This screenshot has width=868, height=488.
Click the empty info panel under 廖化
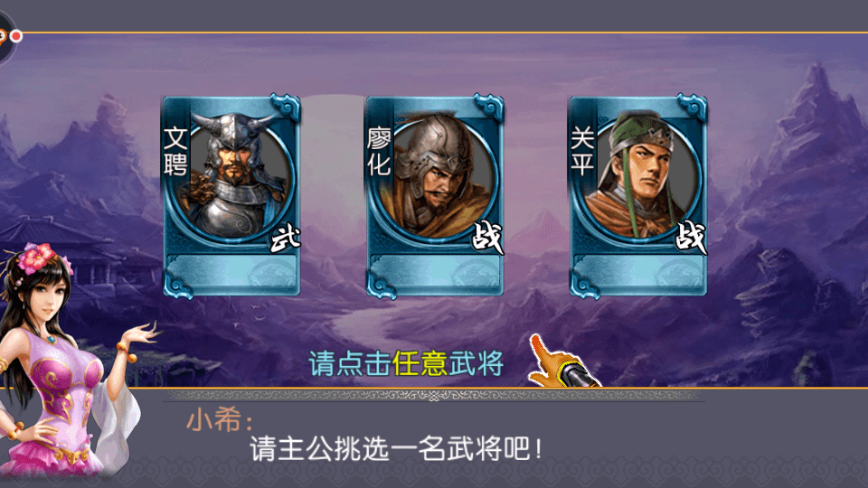click(435, 272)
